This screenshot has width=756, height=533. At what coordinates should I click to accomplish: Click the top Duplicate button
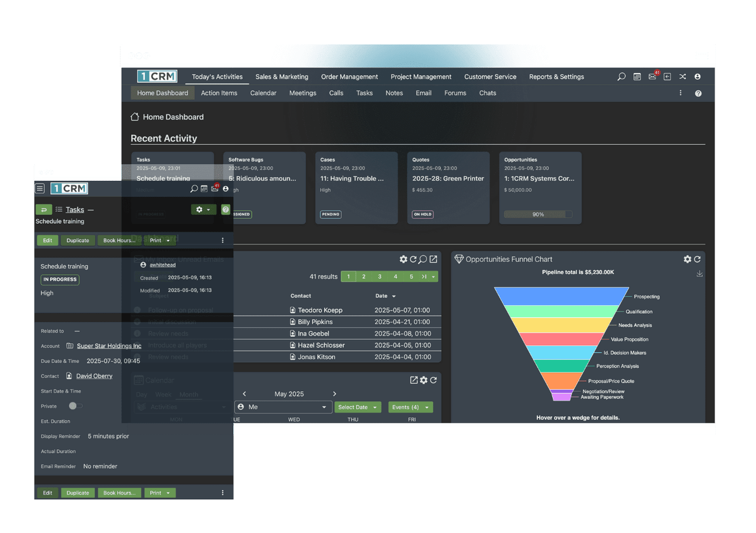coord(77,240)
